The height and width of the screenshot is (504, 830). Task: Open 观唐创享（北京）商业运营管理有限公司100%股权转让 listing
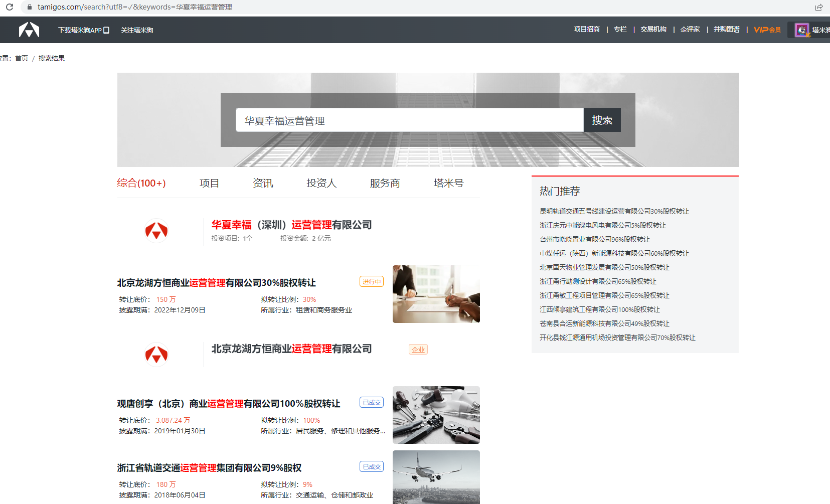229,404
